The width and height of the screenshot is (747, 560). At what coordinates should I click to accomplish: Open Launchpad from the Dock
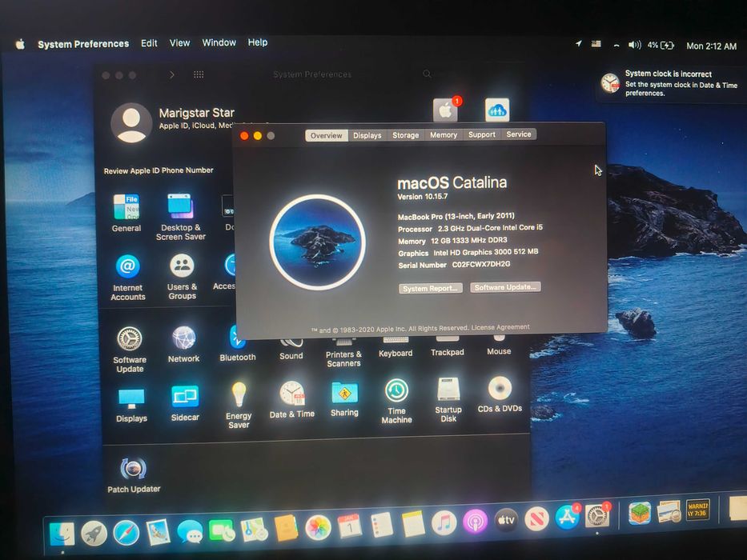point(94,533)
